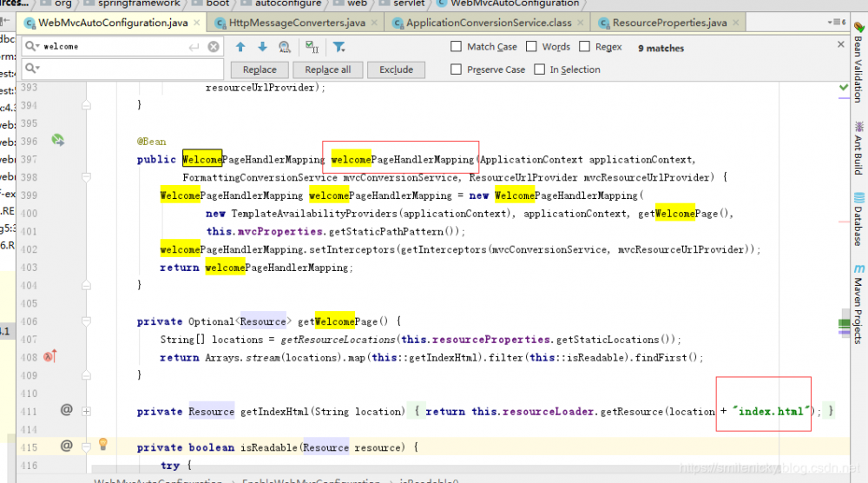Image resolution: width=868 pixels, height=483 pixels.
Task: Enable the Preserve Case checkbox
Action: tap(456, 69)
